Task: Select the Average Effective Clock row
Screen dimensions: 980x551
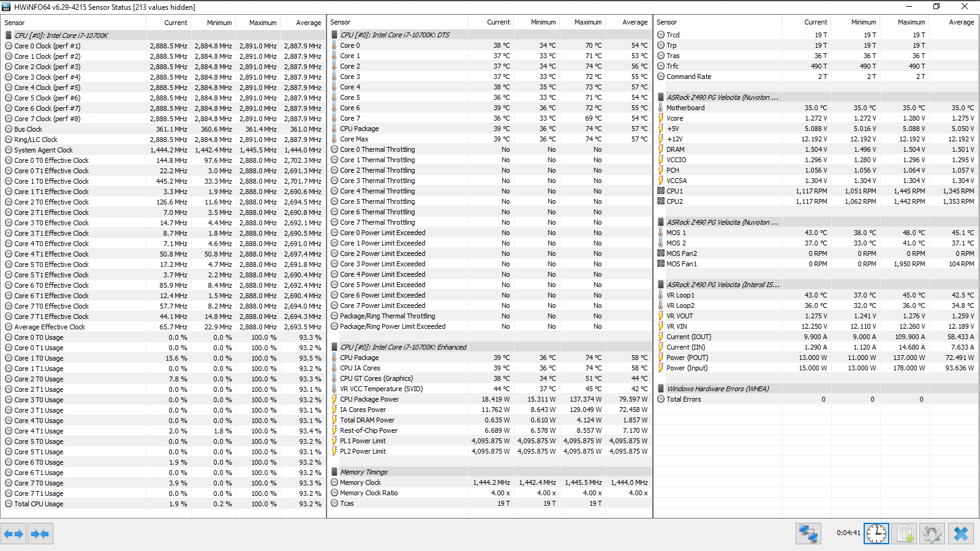Action: click(x=164, y=327)
